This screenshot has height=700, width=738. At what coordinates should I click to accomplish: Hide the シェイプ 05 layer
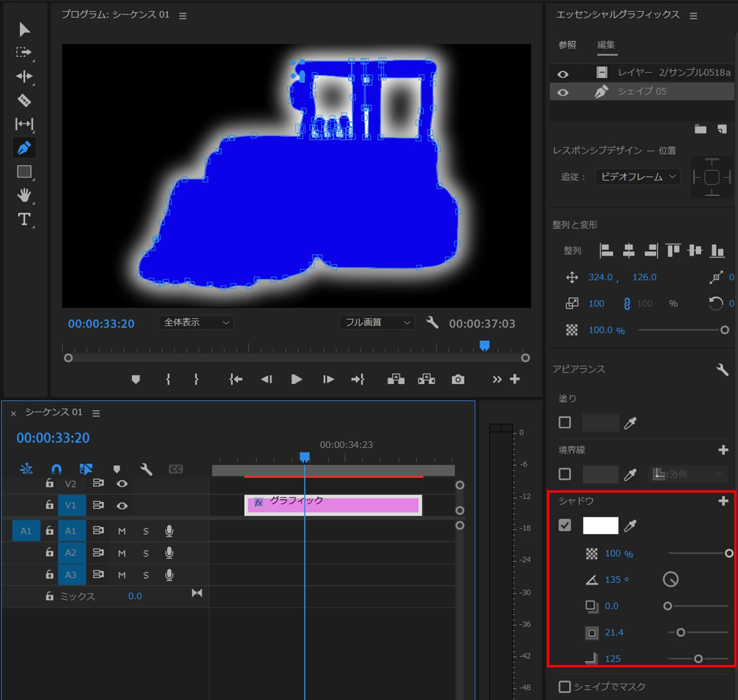pyautogui.click(x=563, y=92)
